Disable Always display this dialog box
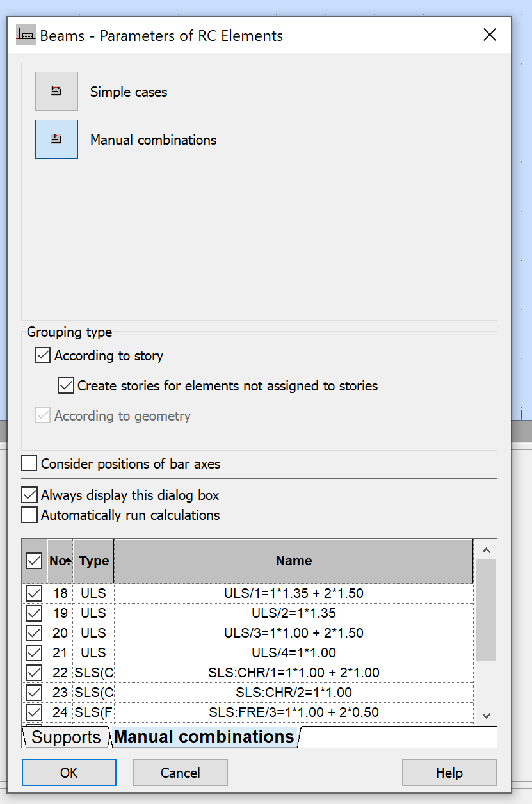The width and height of the screenshot is (532, 804). [x=29, y=495]
